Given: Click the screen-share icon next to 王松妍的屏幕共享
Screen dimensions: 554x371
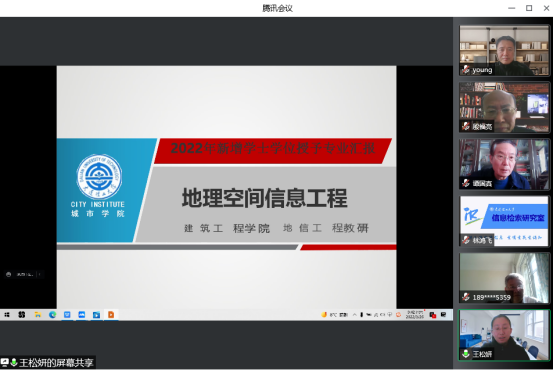Looking at the screenshot, I should coord(5,362).
